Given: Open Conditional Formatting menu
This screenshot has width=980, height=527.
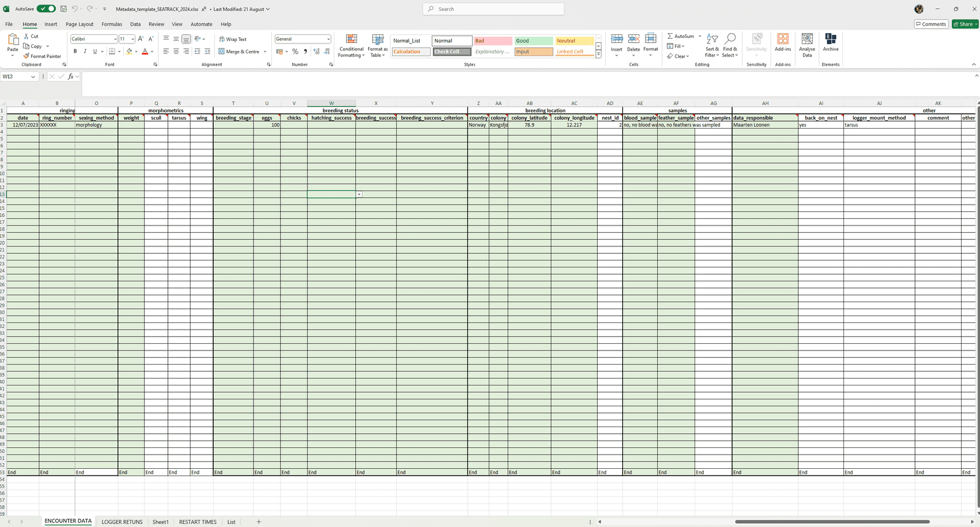Looking at the screenshot, I should tap(351, 46).
